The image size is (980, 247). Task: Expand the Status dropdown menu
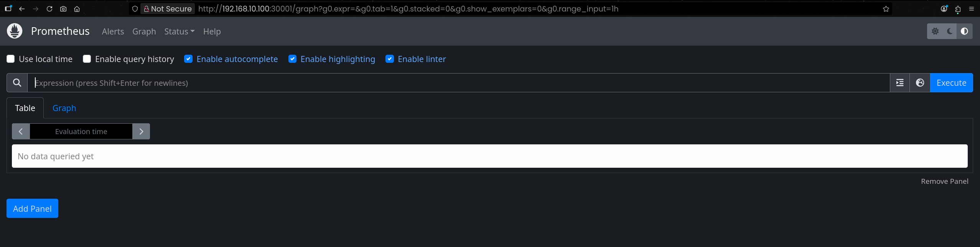[179, 31]
